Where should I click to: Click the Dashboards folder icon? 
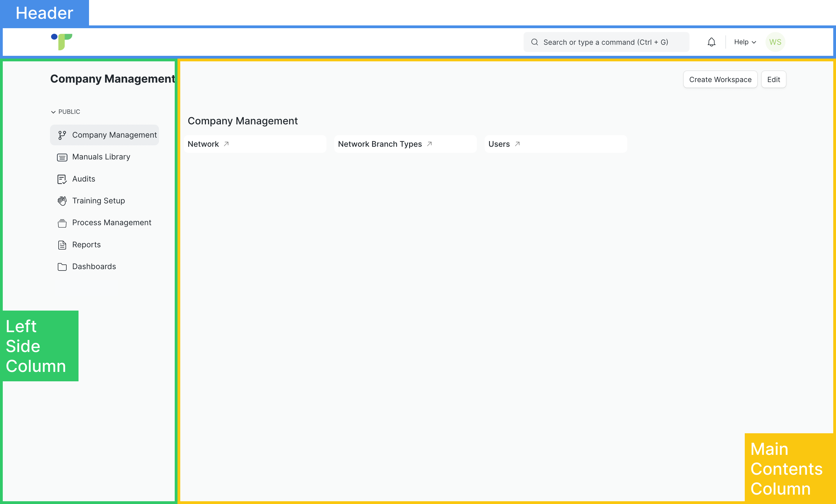pos(62,267)
